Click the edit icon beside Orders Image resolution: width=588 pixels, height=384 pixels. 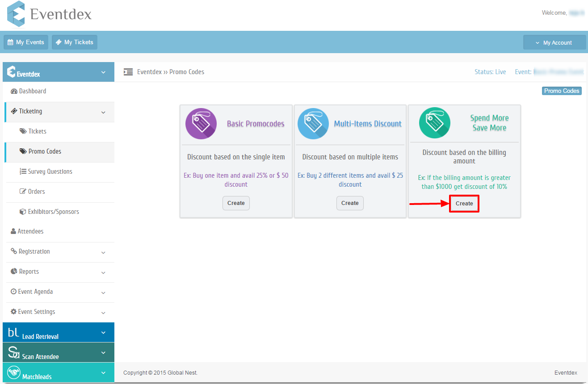(23, 192)
